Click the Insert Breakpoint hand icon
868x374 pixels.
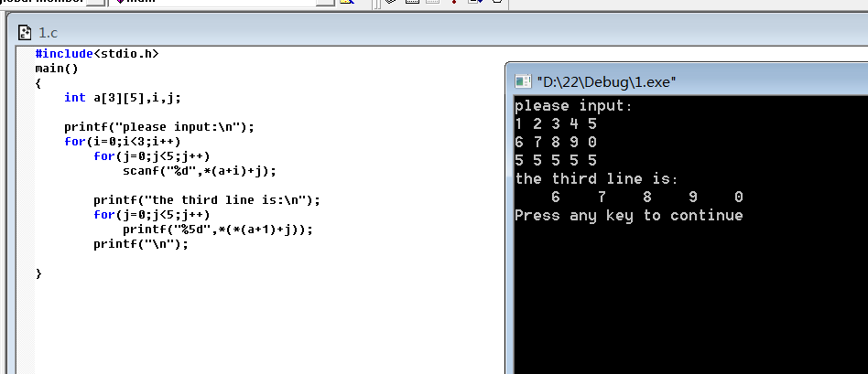coord(496,2)
